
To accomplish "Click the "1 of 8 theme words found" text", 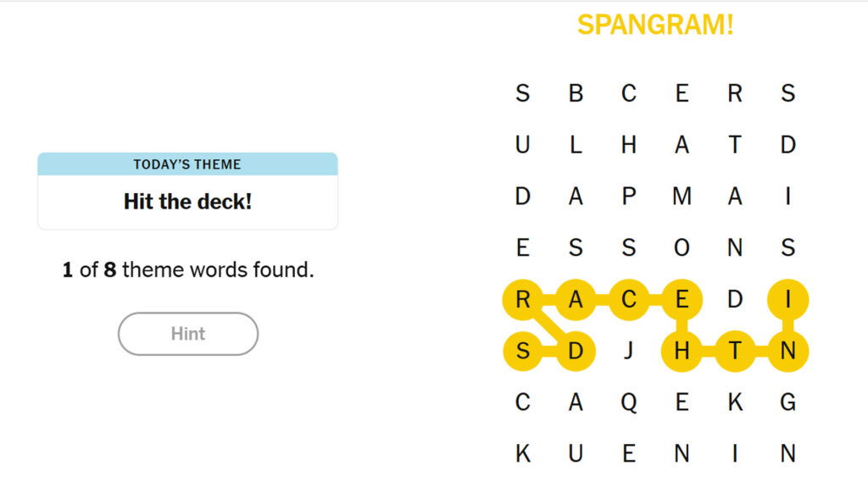I will [x=187, y=271].
